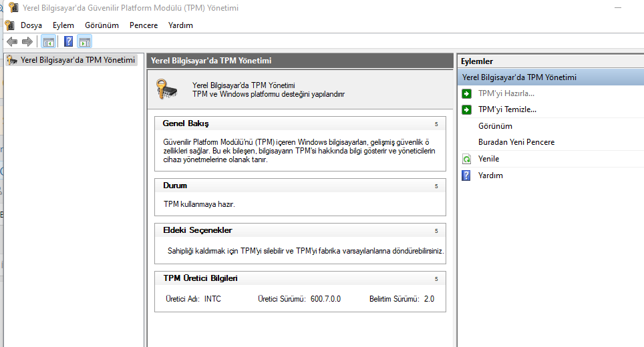Viewport: 644px width, 347px height.
Task: Click the TPM key icon in title bar
Action: coord(13,7)
